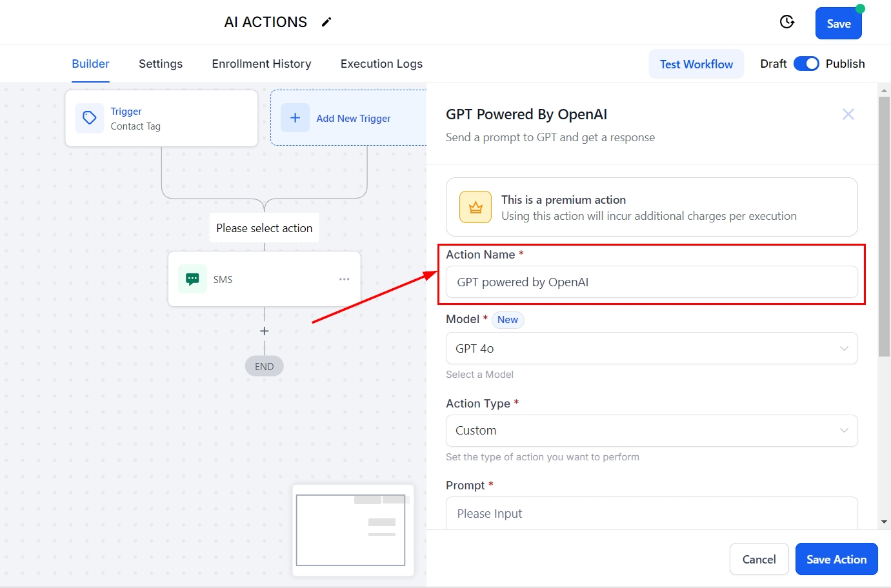Switch to the Settings tab
Image resolution: width=891 pixels, height=588 pixels.
(161, 64)
